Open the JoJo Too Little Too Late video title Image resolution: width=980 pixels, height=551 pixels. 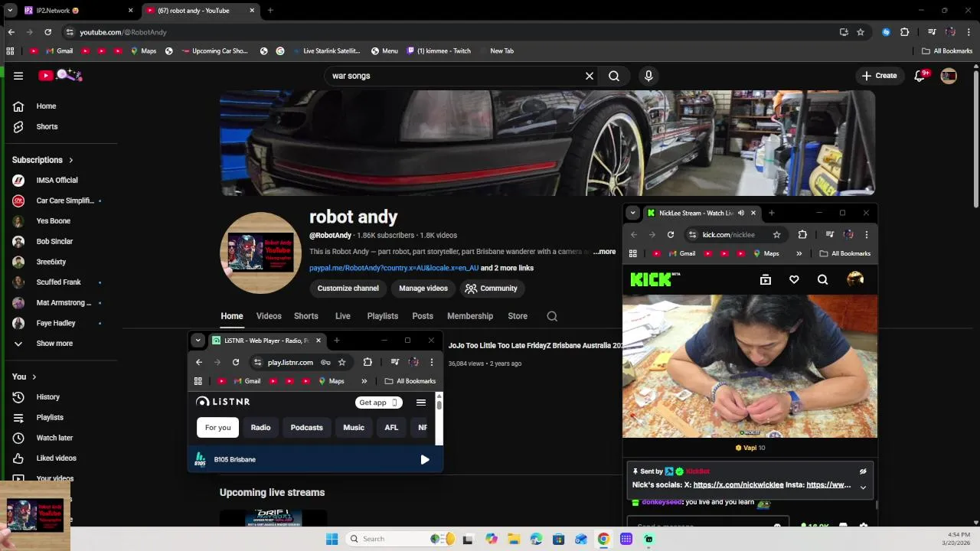(535, 346)
